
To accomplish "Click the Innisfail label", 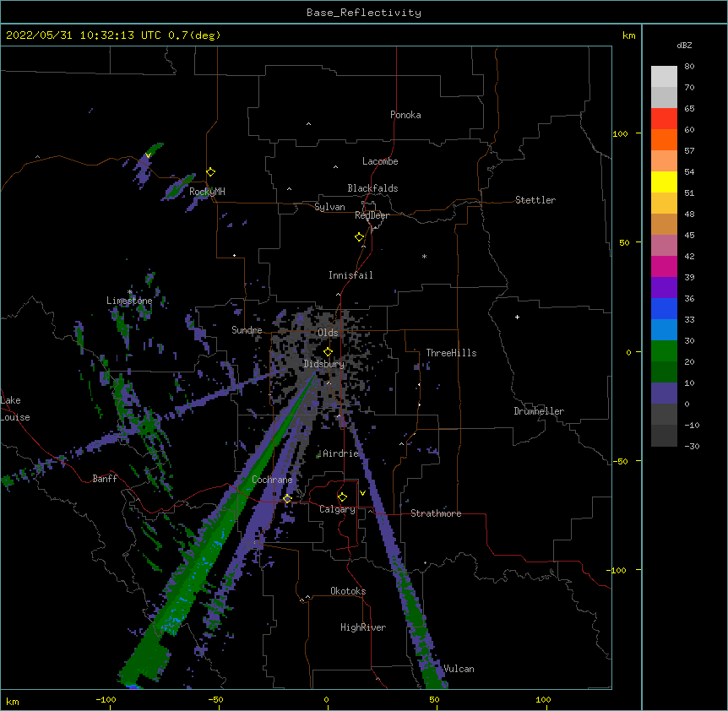I will [350, 275].
